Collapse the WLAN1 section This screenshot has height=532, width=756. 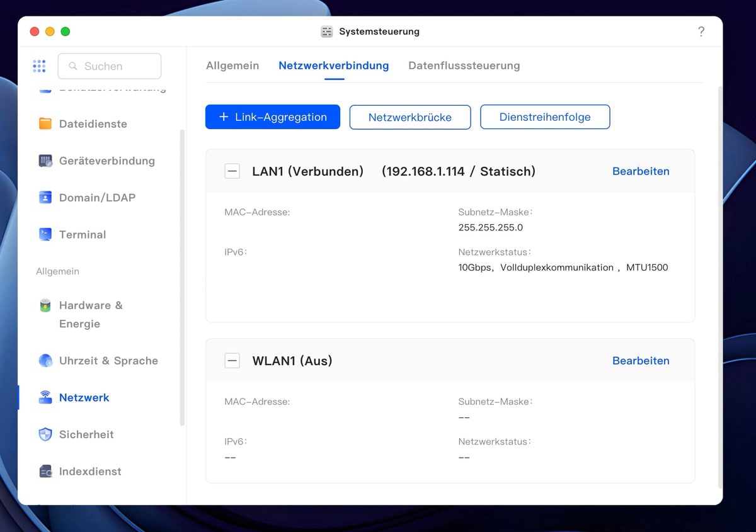(x=232, y=361)
